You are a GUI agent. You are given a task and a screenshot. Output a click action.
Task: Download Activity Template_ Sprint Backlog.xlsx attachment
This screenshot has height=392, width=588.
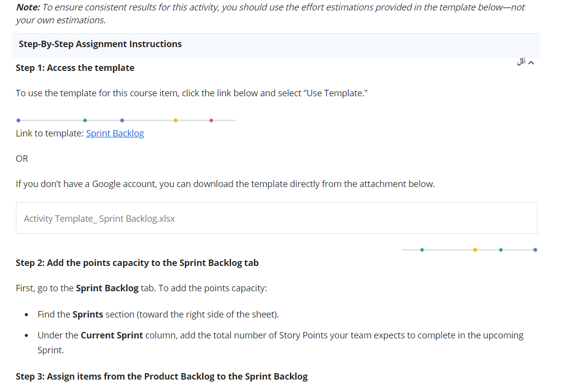click(277, 218)
